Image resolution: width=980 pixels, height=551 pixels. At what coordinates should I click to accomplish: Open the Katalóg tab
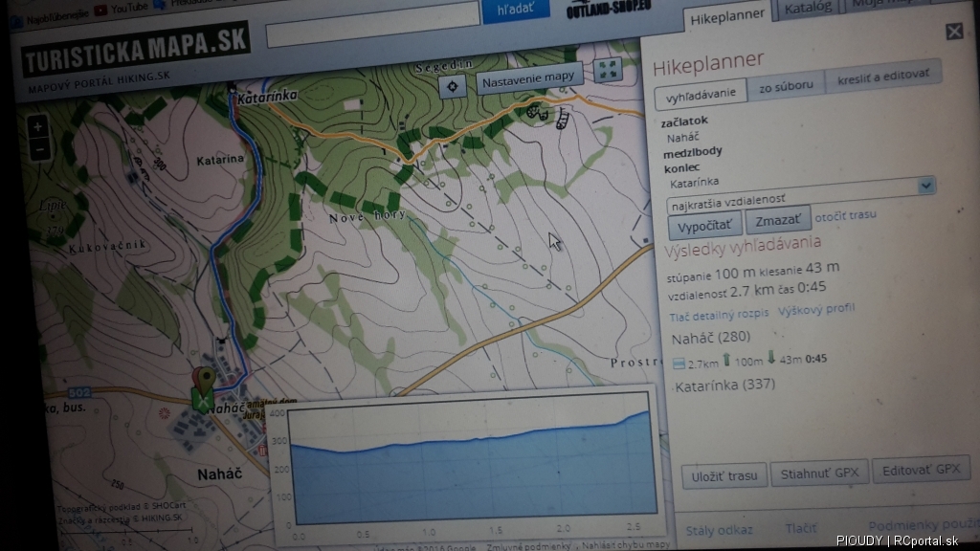point(808,8)
